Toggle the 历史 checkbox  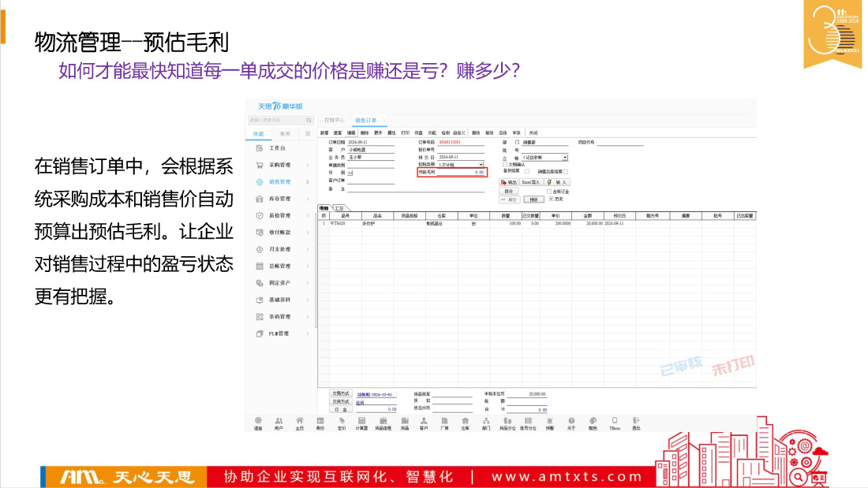tap(552, 199)
